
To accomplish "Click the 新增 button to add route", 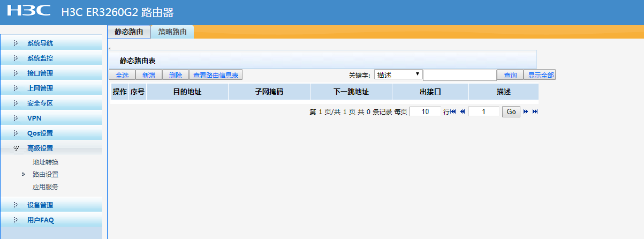I will (149, 75).
